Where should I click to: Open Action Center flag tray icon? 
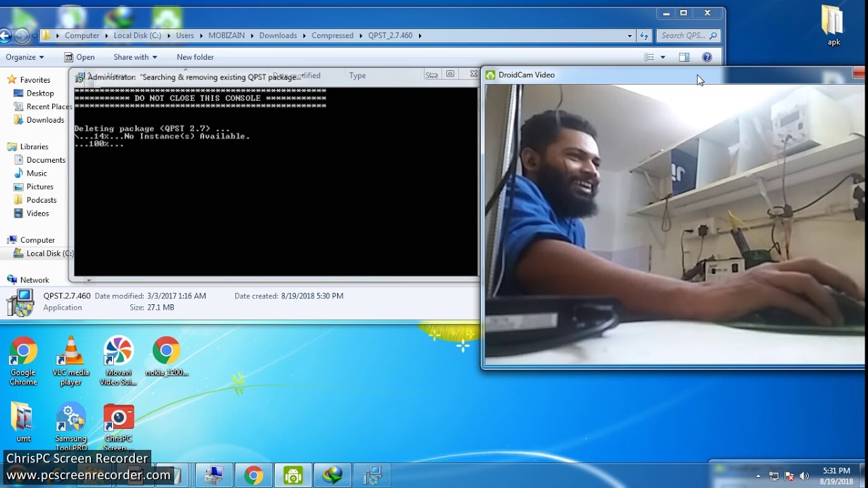pos(789,476)
